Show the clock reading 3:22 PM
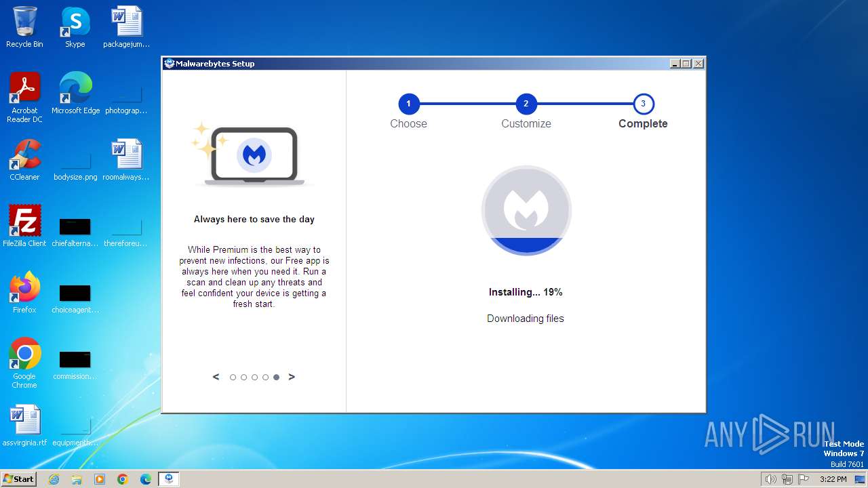Viewport: 868px width, 488px height. click(833, 479)
